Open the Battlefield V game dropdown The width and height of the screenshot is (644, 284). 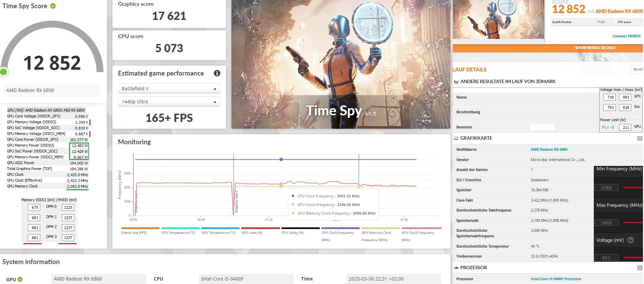169,89
